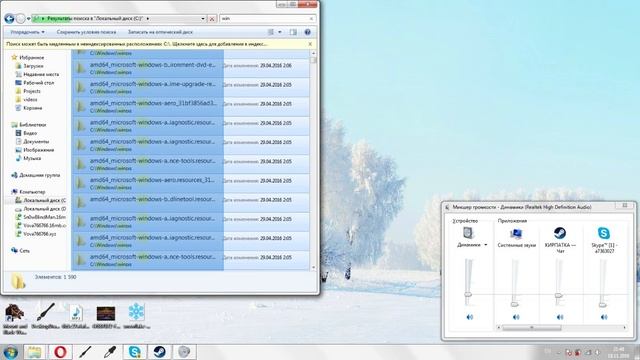Viewport: 640px width, 360px height.
Task: Open the Упорядочить dropdown menu
Action: [27, 32]
